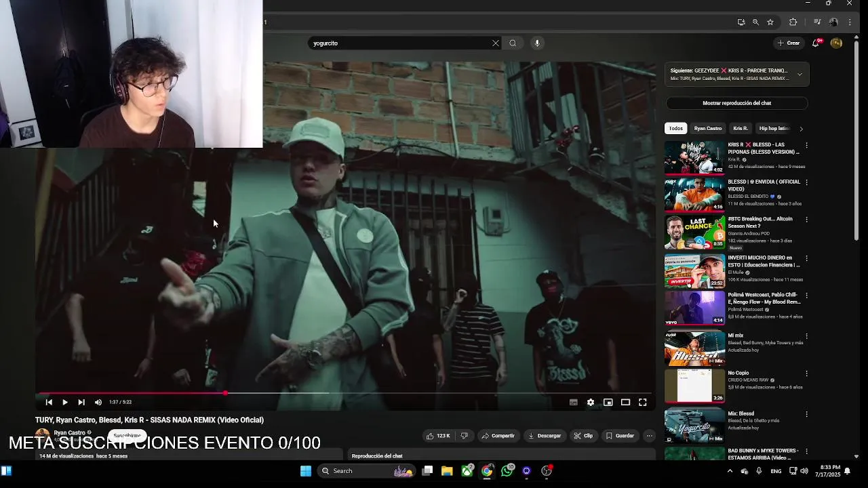The image size is (868, 488).
Task: Open Xbox app from the taskbar
Action: pyautogui.click(x=467, y=471)
